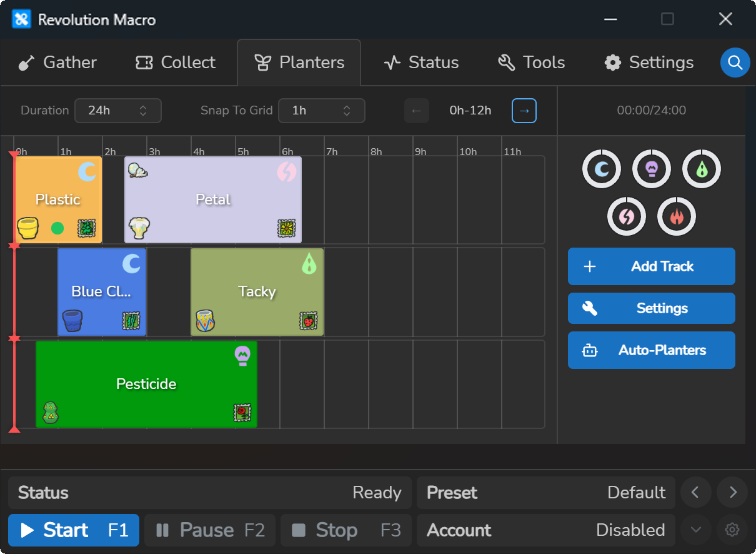The height and width of the screenshot is (554, 756).
Task: Open the Auto-Planters button
Action: point(652,350)
